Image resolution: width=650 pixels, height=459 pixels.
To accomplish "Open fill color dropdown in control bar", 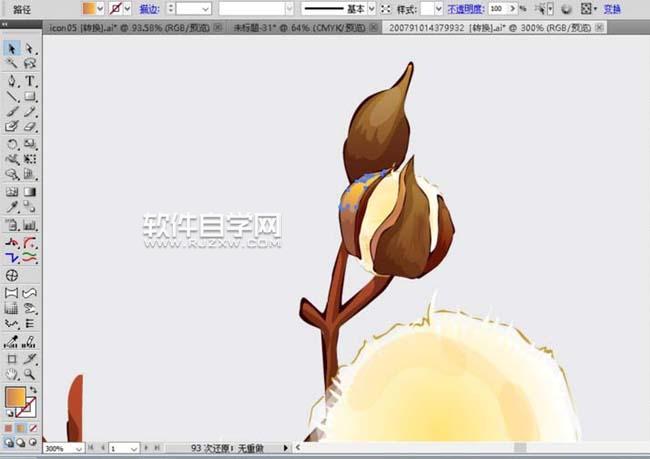I will (x=100, y=8).
